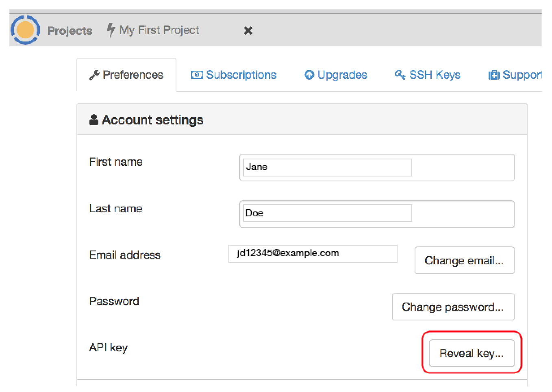552x392 pixels.
Task: Click the lightning bolt icon beside My First Project
Action: pos(111,30)
